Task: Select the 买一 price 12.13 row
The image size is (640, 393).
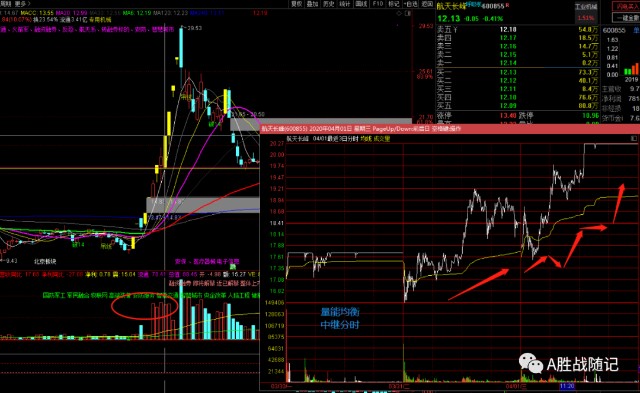Action: [517, 72]
